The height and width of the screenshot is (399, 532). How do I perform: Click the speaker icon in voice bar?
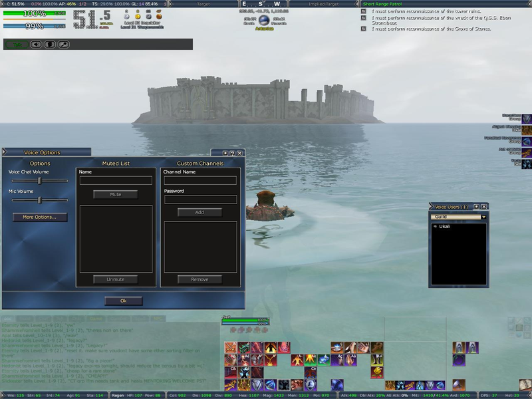tap(35, 45)
